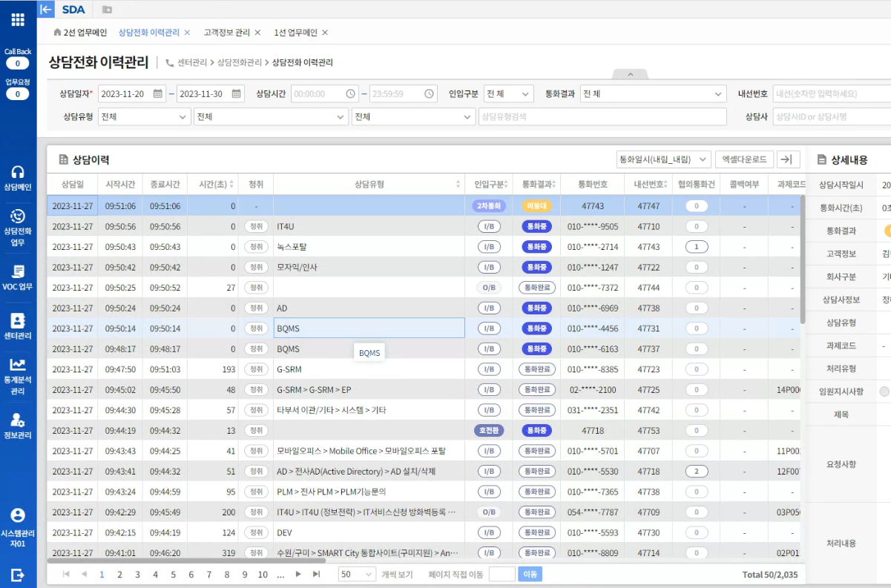Collapse the search filter panel chevron
The image size is (891, 588).
pyautogui.click(x=631, y=74)
